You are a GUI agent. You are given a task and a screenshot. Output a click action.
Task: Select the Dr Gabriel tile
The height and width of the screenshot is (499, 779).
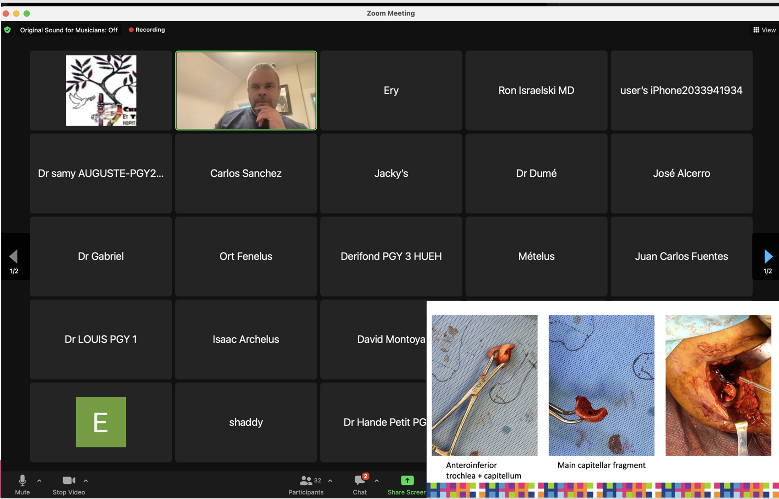tap(101, 256)
